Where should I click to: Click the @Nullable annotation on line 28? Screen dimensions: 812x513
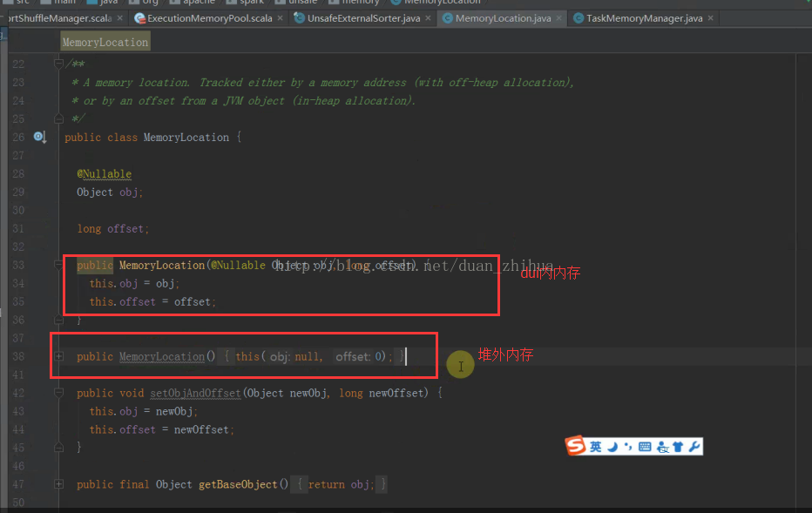click(x=104, y=174)
